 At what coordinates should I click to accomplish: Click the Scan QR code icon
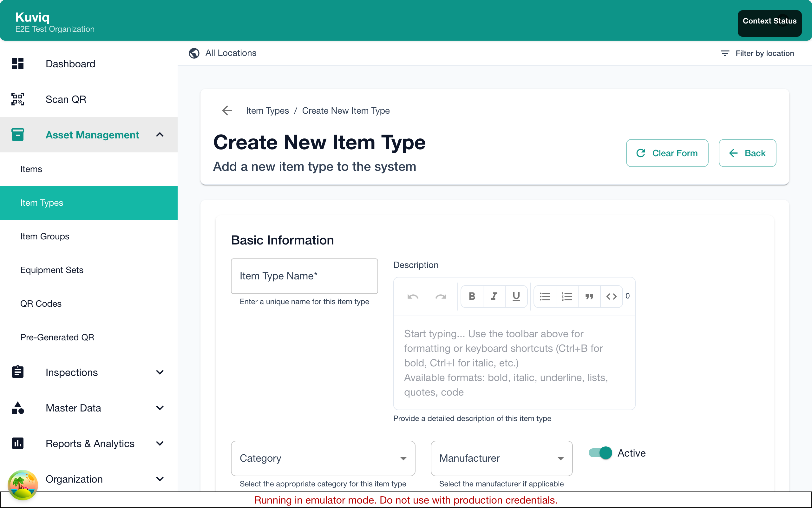pos(18,99)
